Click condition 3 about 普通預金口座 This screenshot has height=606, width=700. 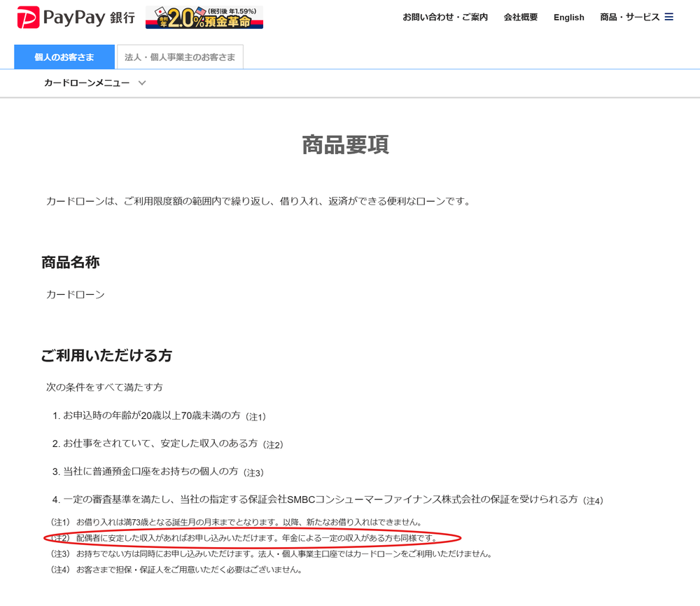(x=157, y=472)
